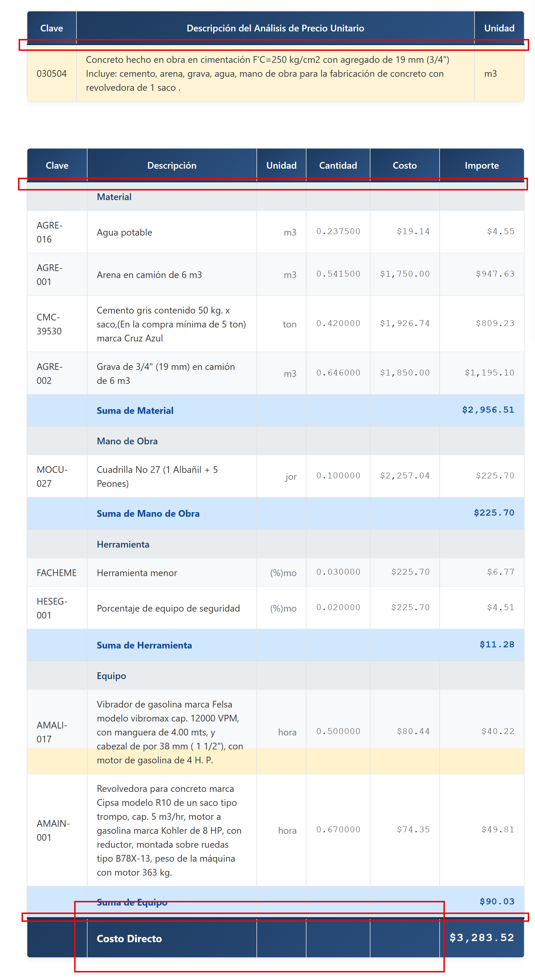Click the "Costo Directo" footer label
Image resolution: width=535 pixels, height=980 pixels.
click(129, 938)
